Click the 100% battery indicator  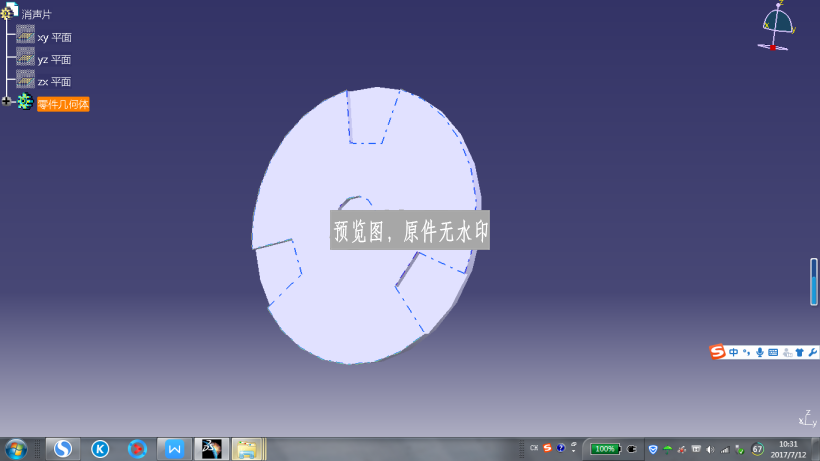(x=605, y=449)
